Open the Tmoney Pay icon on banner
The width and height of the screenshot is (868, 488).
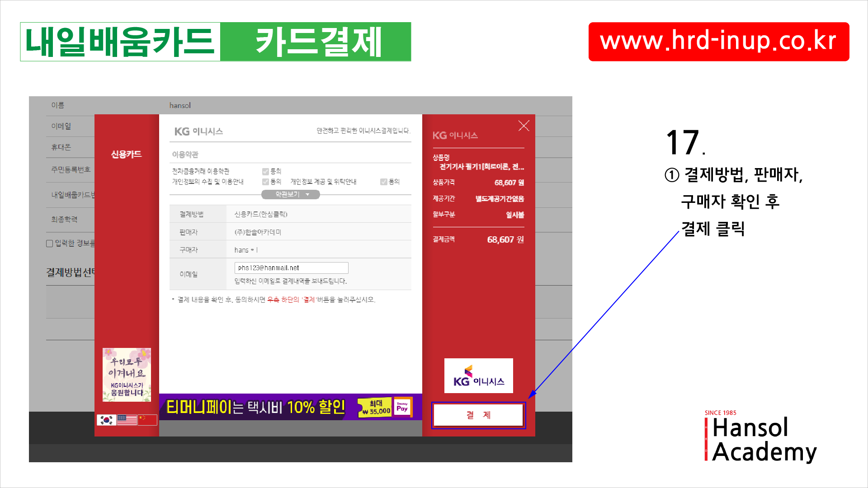point(402,407)
